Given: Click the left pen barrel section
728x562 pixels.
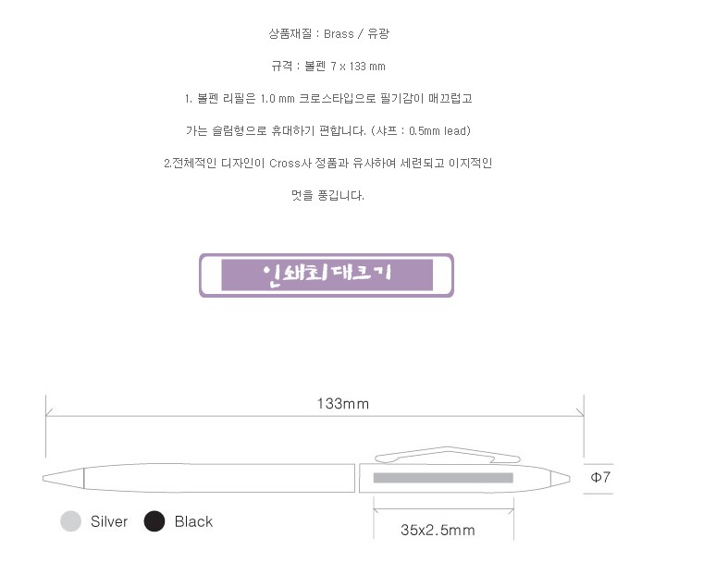Looking at the screenshot, I should 222,478.
